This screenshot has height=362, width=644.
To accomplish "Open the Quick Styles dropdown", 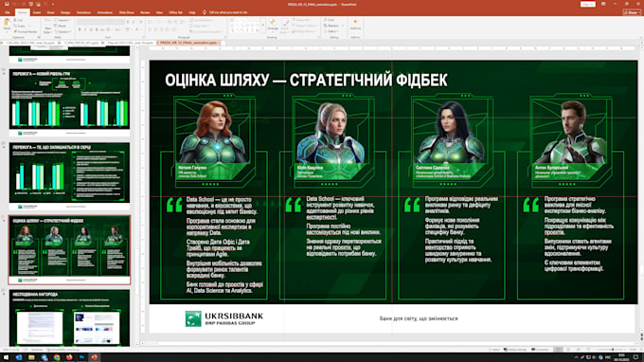I will pos(285,27).
